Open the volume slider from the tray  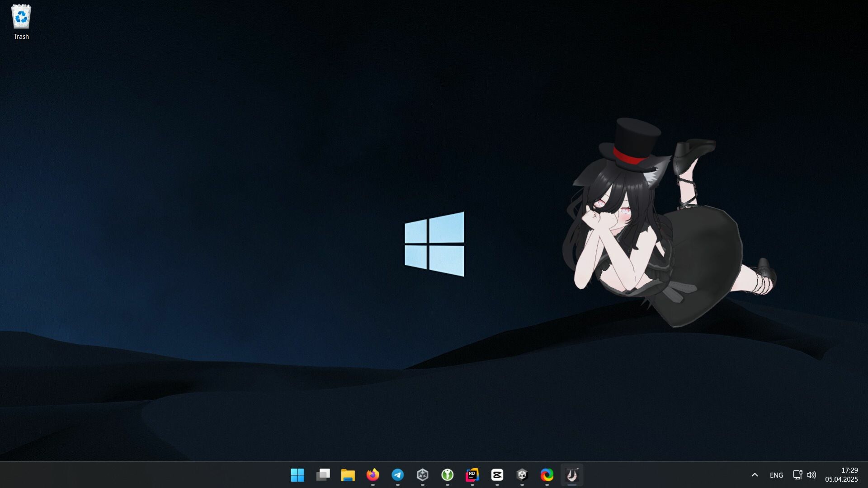tap(812, 475)
